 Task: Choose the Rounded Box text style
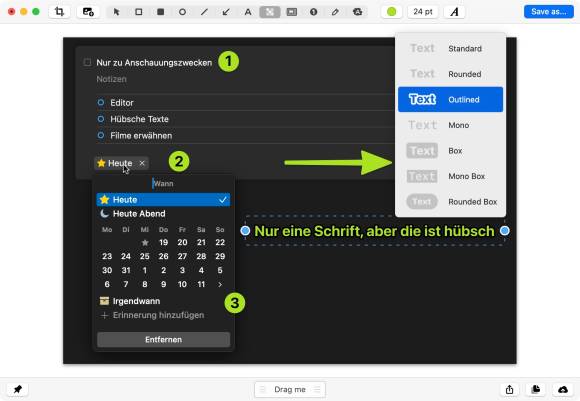(x=451, y=202)
